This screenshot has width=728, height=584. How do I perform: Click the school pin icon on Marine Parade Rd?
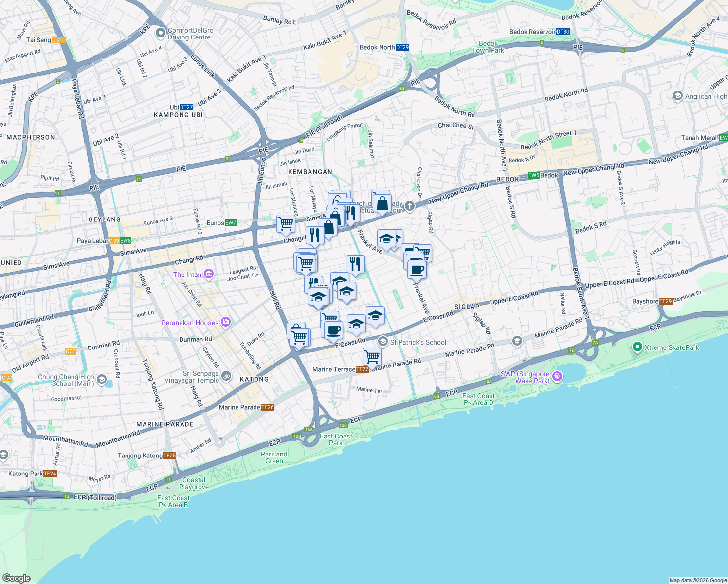517,341
